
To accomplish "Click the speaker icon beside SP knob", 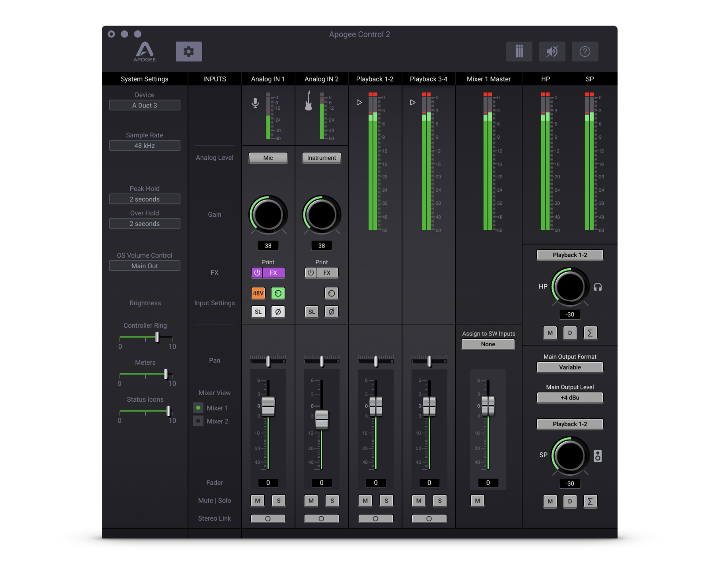I will click(598, 456).
